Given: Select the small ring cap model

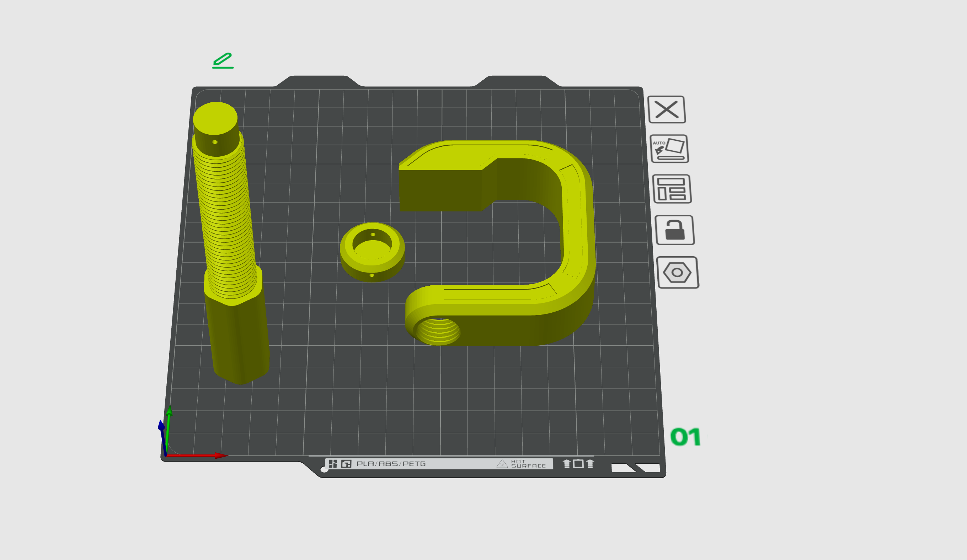Looking at the screenshot, I should 372,252.
